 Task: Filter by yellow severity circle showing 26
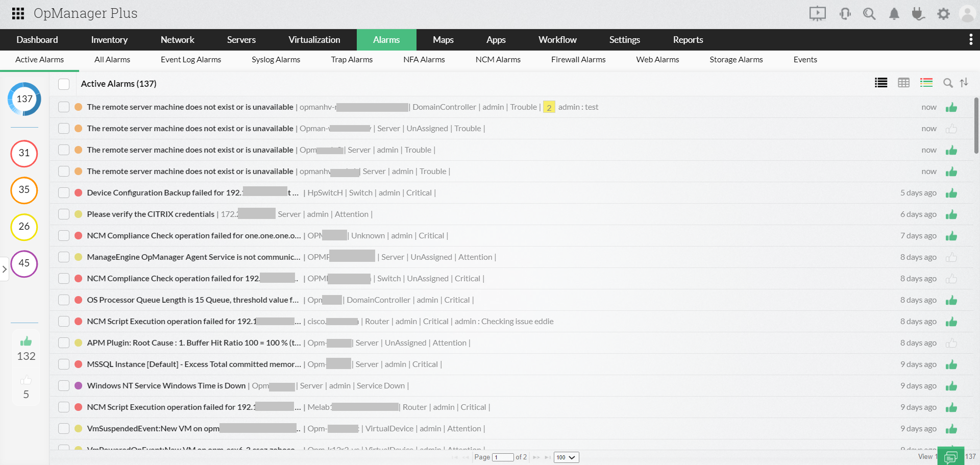pyautogui.click(x=24, y=227)
